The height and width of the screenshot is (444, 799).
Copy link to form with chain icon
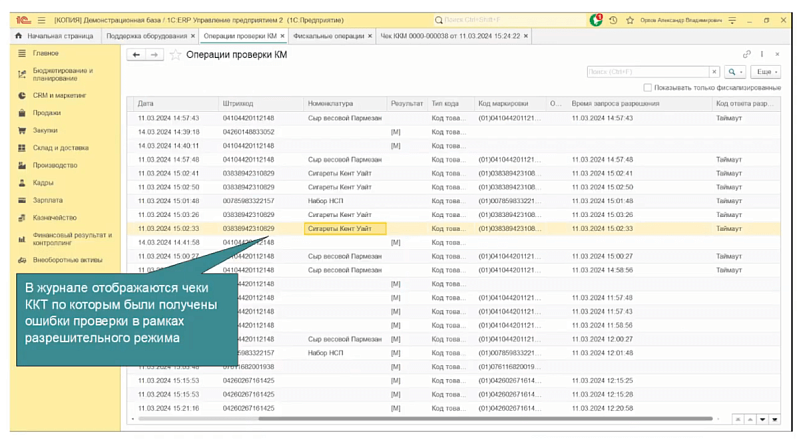747,54
